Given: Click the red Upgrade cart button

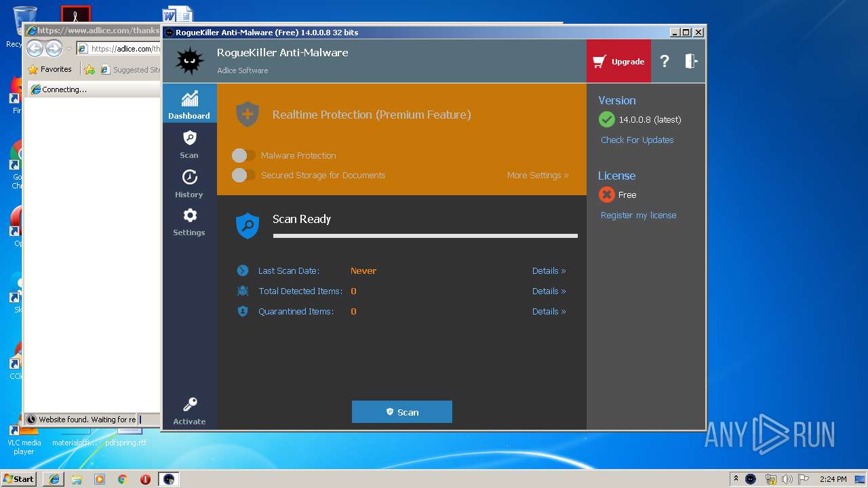Looking at the screenshot, I should pos(618,61).
